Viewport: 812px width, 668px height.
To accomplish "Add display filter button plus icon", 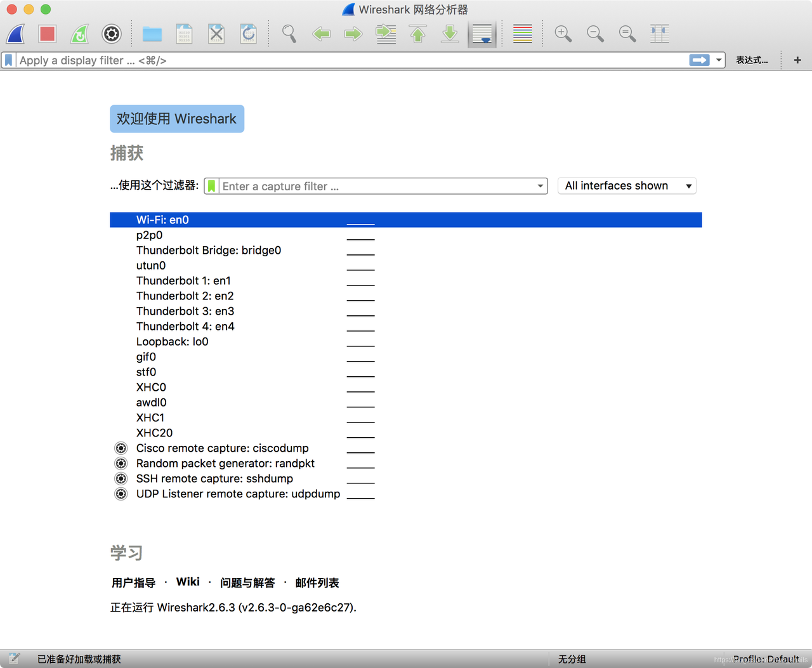I will pyautogui.click(x=797, y=60).
